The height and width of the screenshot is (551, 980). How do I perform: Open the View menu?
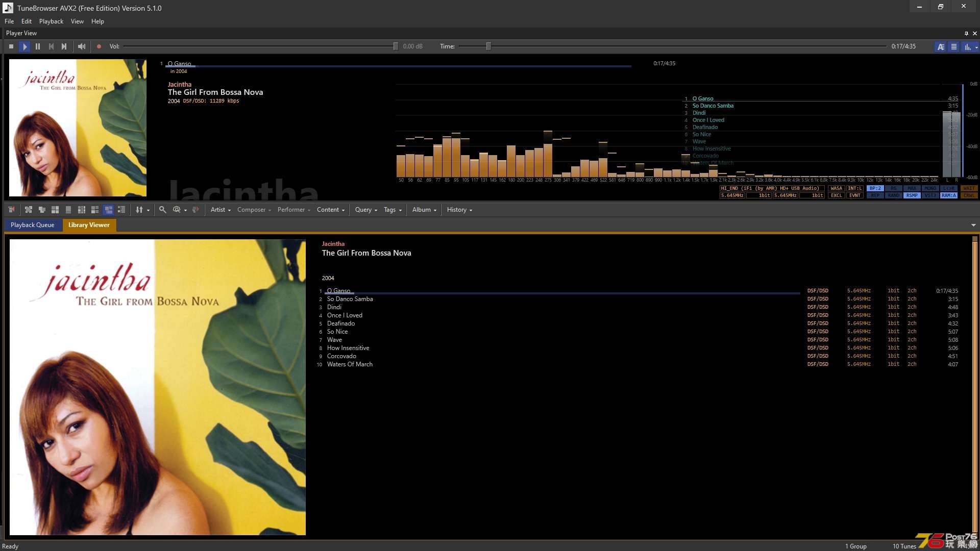77,21
